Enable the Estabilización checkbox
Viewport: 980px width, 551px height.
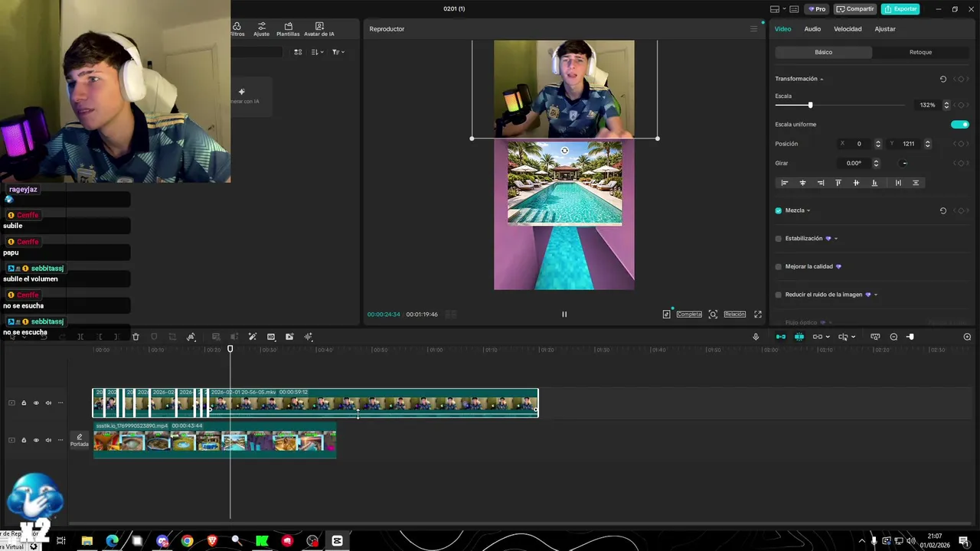pos(779,239)
